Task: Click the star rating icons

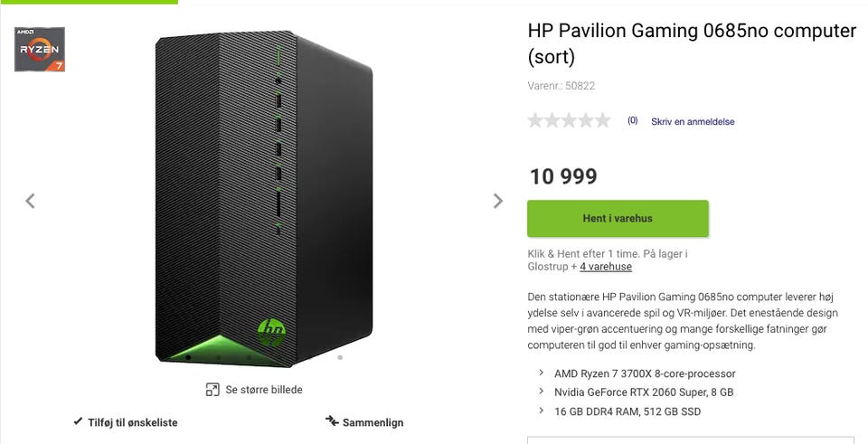Action: (569, 120)
